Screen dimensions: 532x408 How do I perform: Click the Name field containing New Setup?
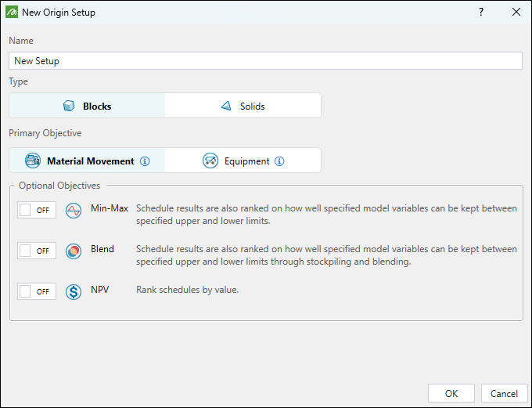tap(265, 60)
